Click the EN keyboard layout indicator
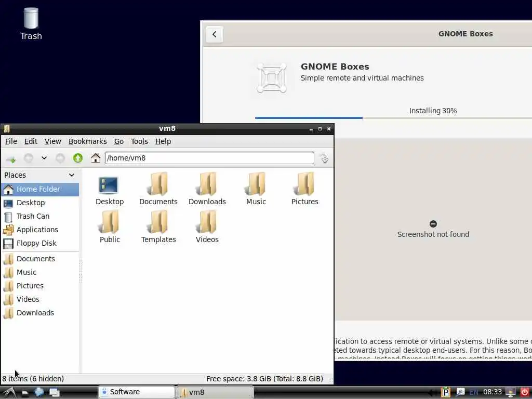The width and height of the screenshot is (532, 399). [x=474, y=393]
